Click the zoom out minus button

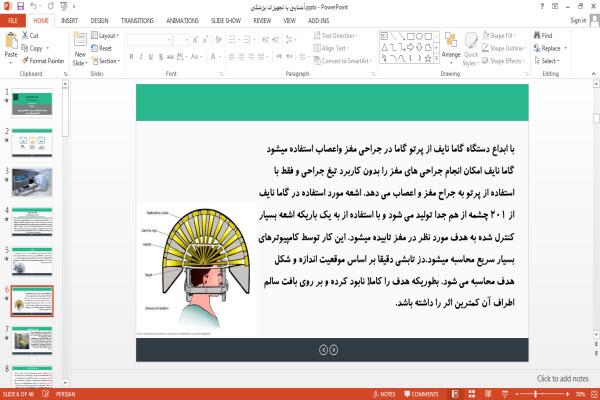click(517, 394)
